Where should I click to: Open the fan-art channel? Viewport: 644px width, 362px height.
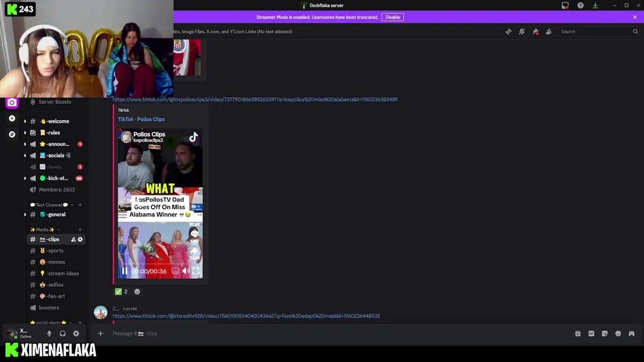click(x=55, y=296)
